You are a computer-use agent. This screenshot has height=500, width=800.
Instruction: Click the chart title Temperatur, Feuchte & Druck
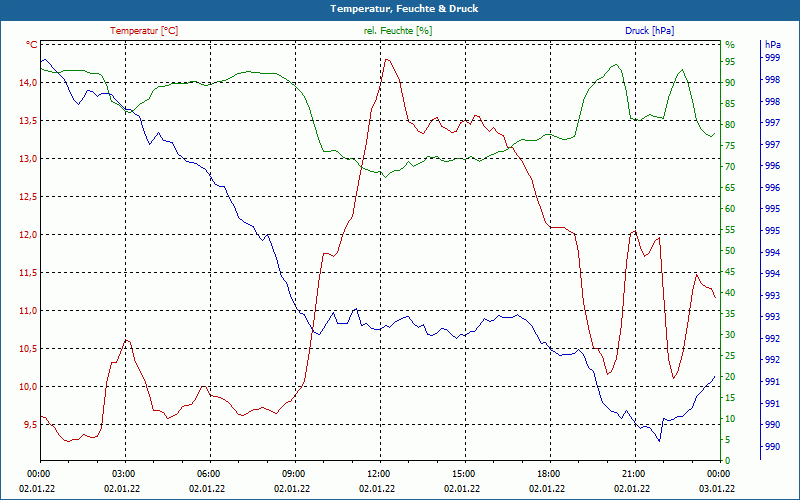coord(404,9)
